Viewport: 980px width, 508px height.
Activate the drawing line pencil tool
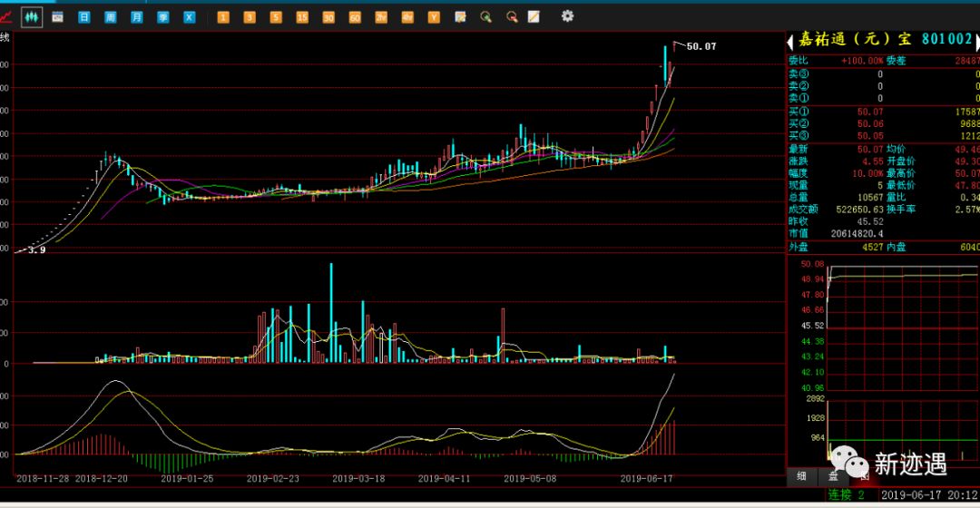click(534, 17)
